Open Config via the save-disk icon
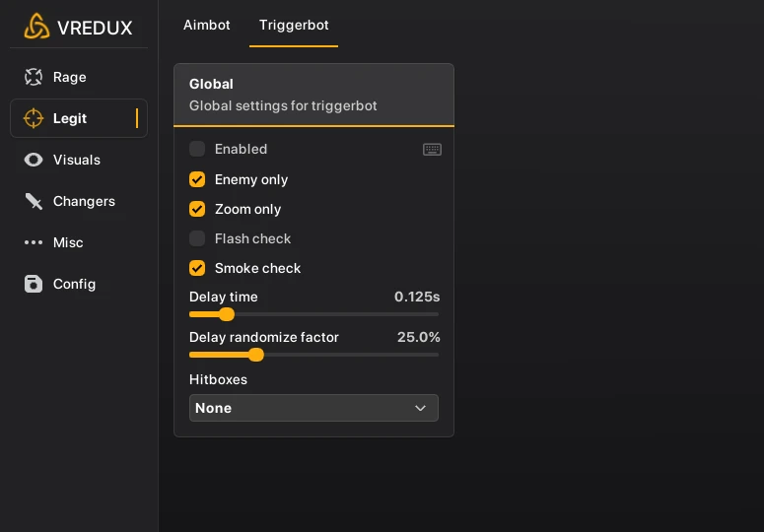Image resolution: width=764 pixels, height=532 pixels. click(x=34, y=284)
